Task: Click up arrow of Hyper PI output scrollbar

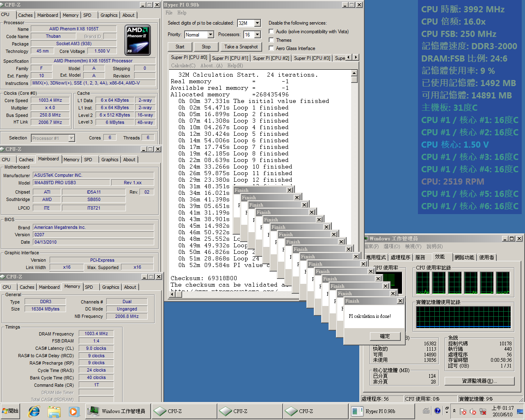Action: point(354,73)
